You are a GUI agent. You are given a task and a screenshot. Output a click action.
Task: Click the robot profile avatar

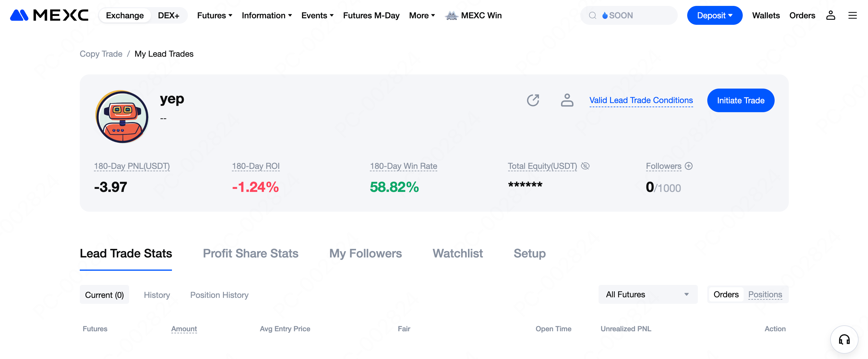click(x=122, y=117)
